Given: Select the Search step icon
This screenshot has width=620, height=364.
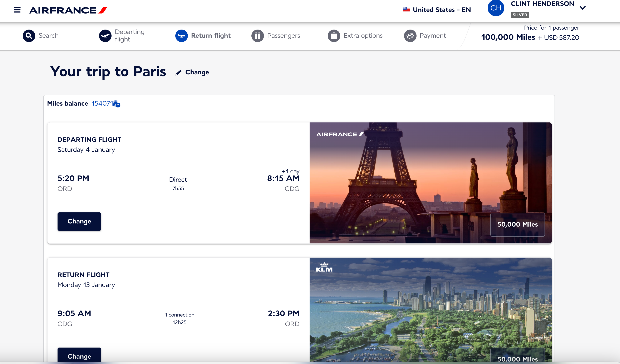Looking at the screenshot, I should [x=29, y=35].
